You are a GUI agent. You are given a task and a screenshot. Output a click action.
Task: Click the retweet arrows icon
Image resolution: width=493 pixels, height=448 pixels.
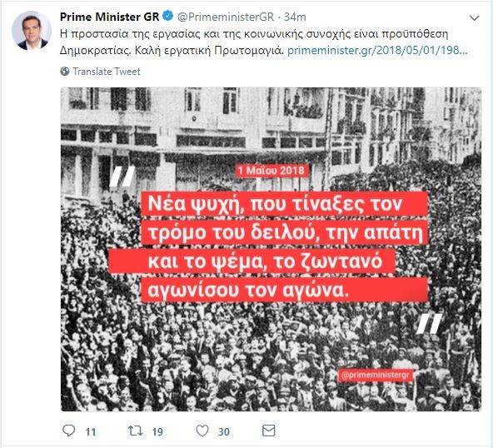click(136, 431)
